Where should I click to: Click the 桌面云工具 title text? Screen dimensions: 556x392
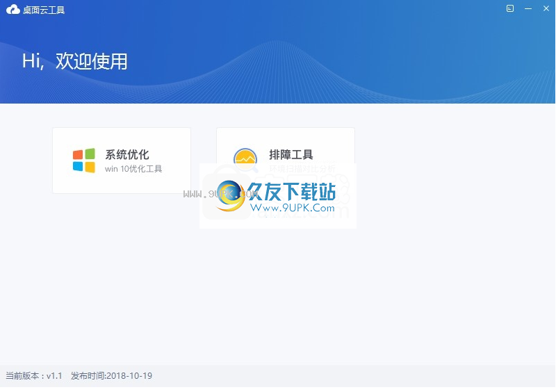tap(44, 10)
